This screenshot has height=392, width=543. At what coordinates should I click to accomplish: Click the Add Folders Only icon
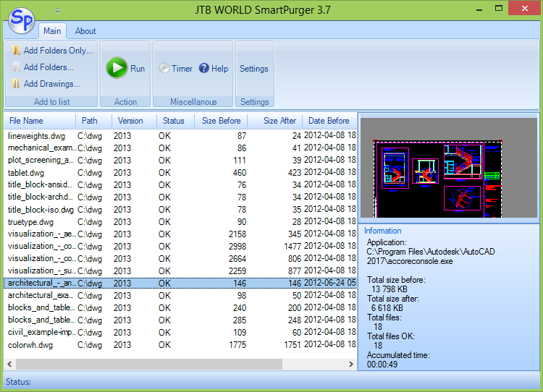pos(16,51)
